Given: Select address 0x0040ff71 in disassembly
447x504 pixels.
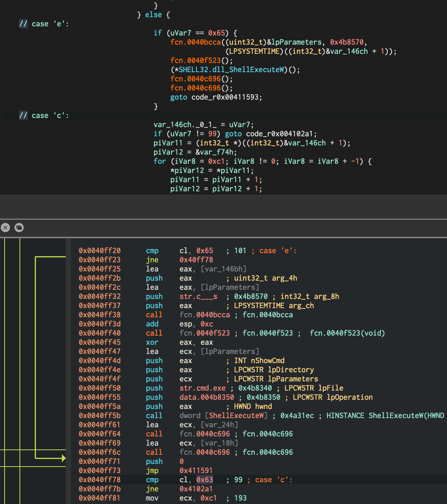Looking at the screenshot, I should point(100,461).
